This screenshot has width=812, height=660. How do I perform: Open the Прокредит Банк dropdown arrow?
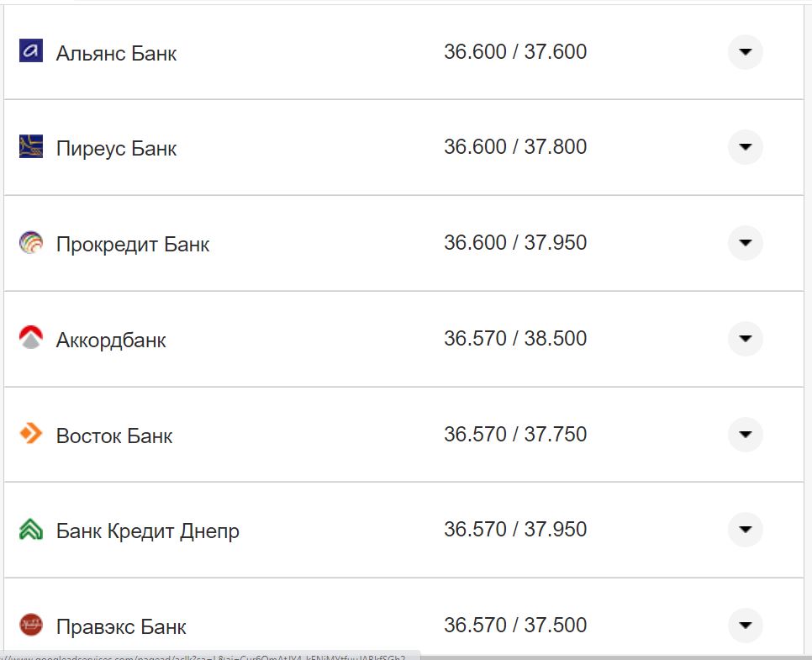[745, 243]
